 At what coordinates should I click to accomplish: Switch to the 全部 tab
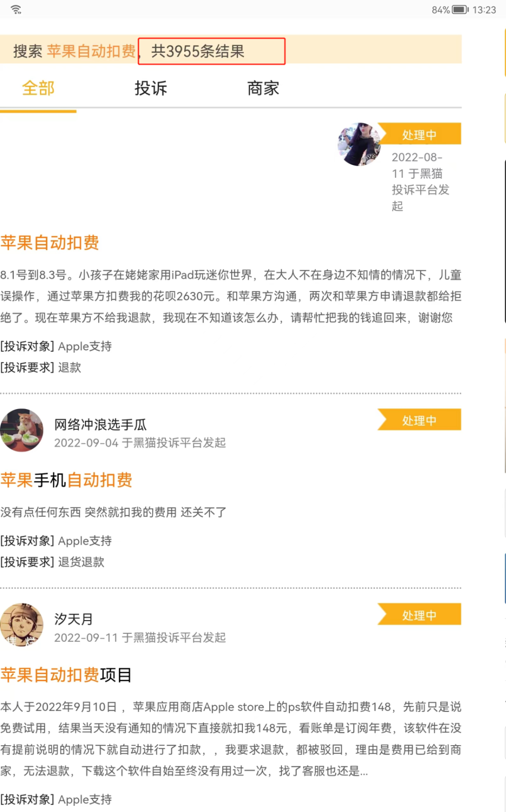tap(38, 88)
